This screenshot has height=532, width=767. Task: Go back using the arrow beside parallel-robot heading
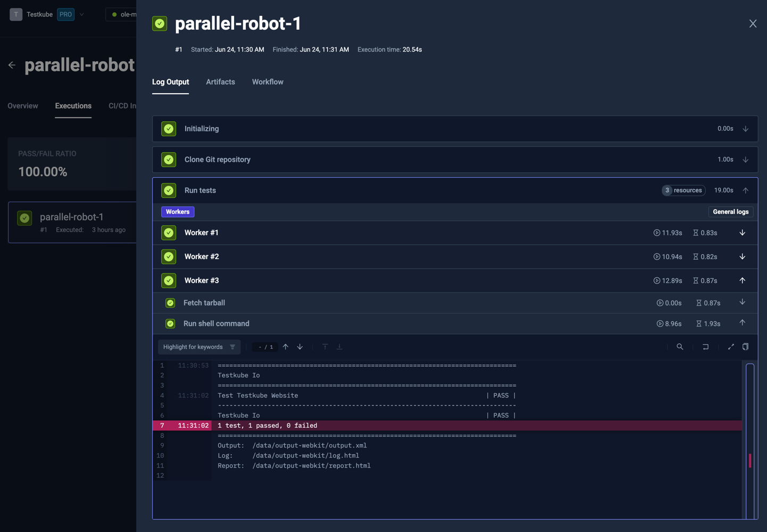tap(12, 65)
